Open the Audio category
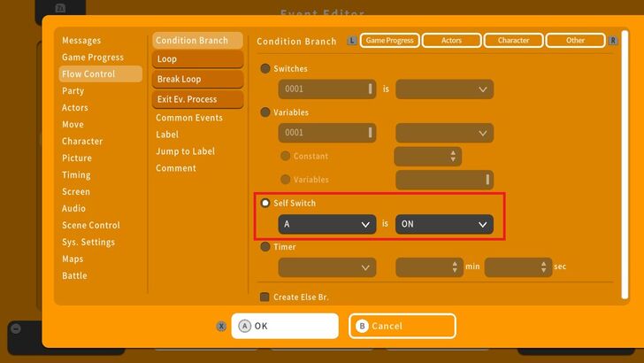 pyautogui.click(x=74, y=208)
